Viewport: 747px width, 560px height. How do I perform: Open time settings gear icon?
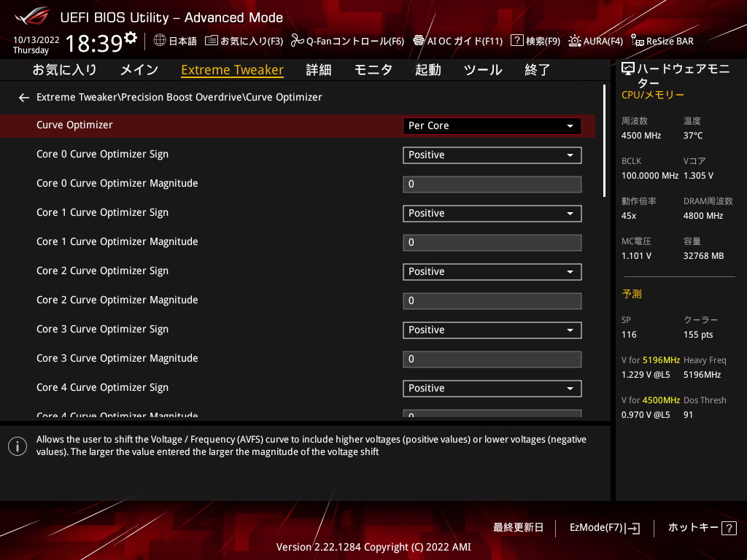(x=131, y=37)
